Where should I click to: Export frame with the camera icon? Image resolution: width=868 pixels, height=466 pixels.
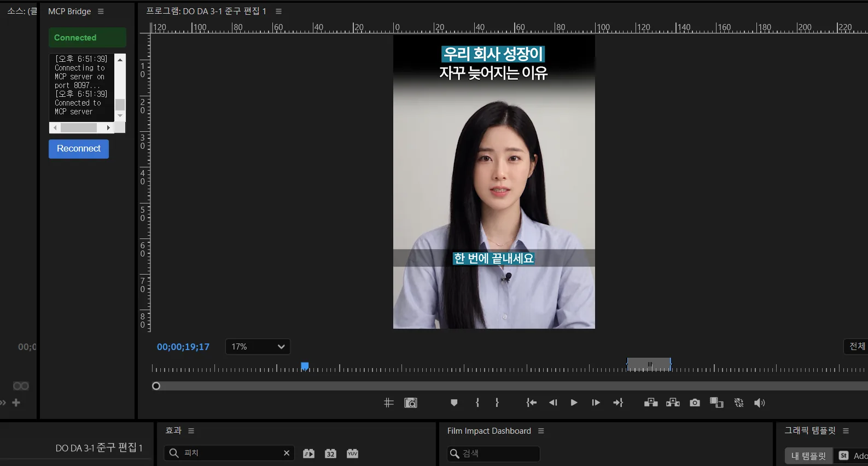pyautogui.click(x=695, y=403)
